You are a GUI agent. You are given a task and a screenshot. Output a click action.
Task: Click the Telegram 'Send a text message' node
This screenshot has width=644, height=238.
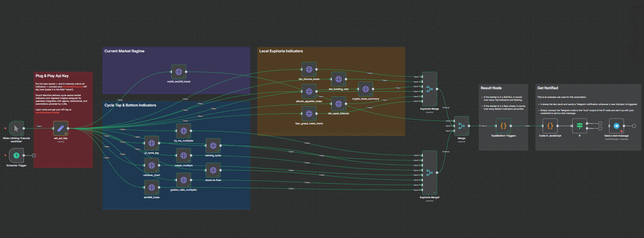point(616,126)
